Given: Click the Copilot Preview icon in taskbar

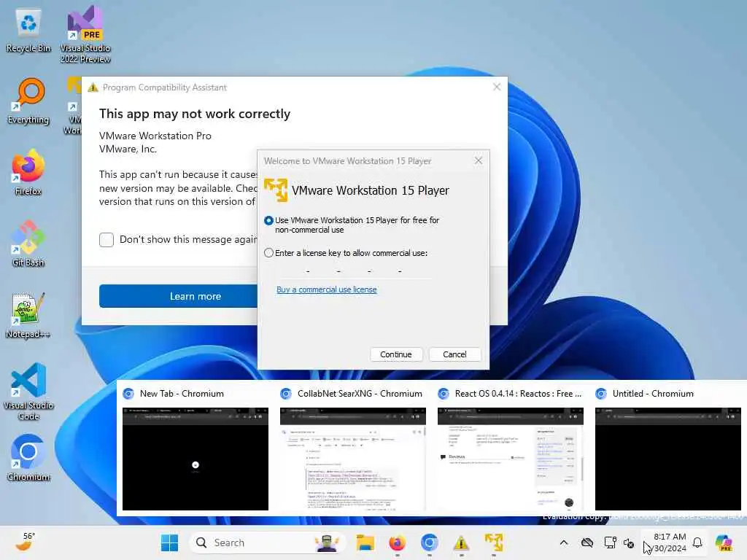Looking at the screenshot, I should pos(724,542).
